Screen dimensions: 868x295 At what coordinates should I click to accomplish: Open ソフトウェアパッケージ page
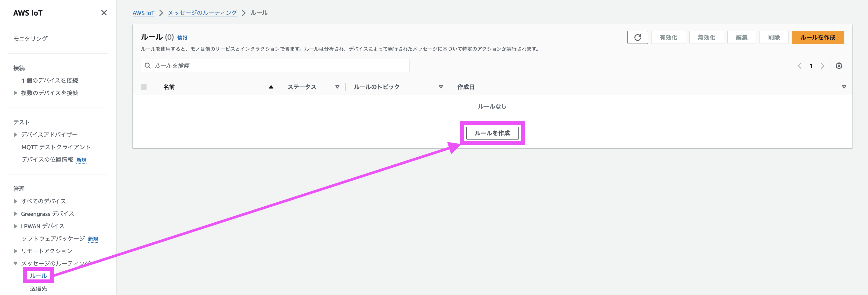pos(53,239)
